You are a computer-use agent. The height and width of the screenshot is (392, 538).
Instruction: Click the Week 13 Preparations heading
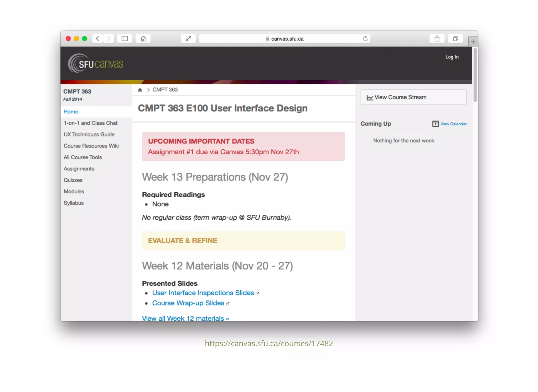(x=215, y=177)
